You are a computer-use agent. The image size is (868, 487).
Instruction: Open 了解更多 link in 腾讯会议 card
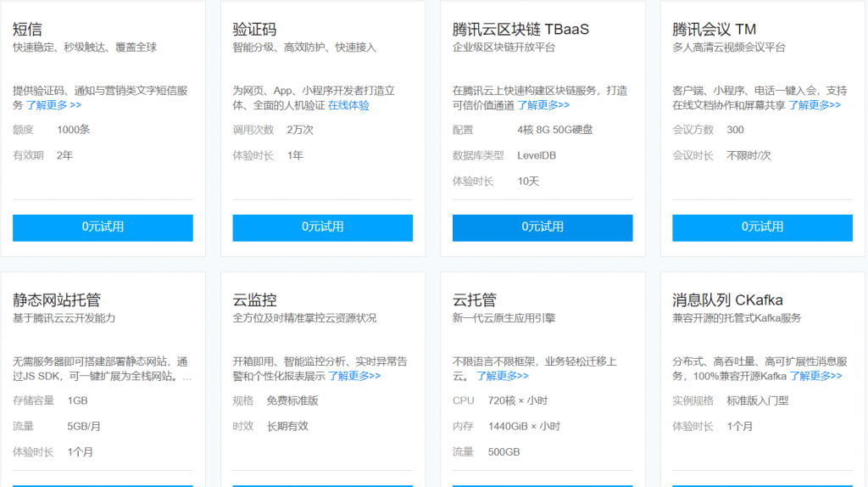tap(815, 105)
